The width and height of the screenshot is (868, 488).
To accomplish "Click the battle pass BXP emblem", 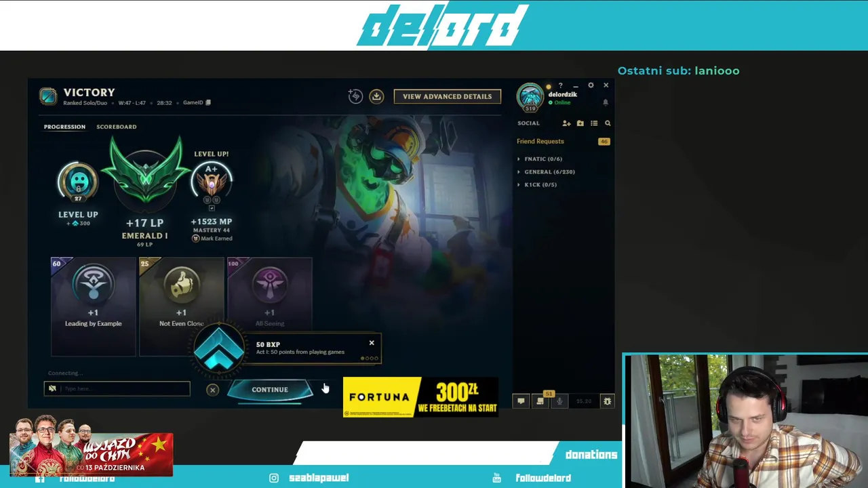I will tap(218, 350).
